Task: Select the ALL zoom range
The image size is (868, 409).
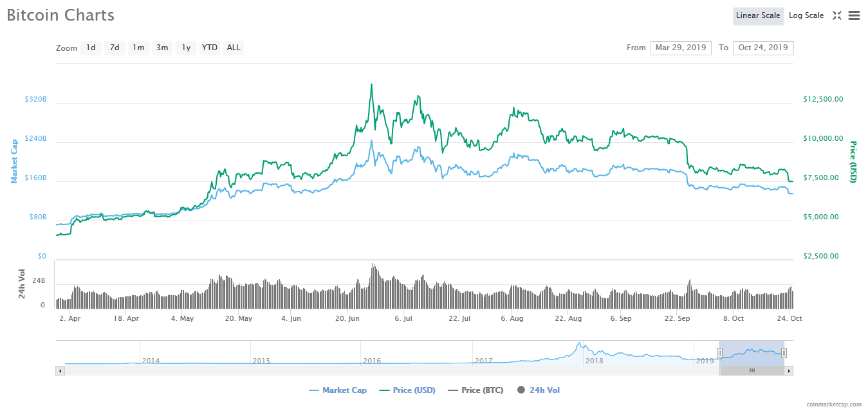Action: pyautogui.click(x=234, y=48)
